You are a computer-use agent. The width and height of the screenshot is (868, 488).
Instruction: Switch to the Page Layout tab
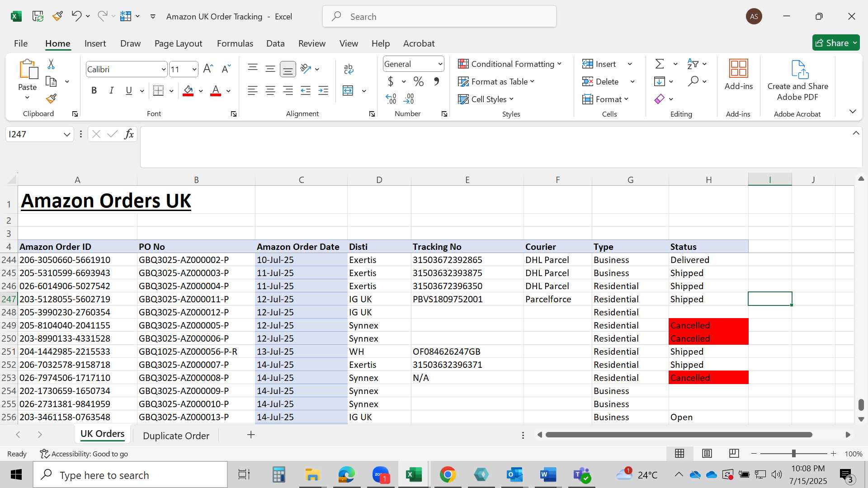pyautogui.click(x=178, y=43)
